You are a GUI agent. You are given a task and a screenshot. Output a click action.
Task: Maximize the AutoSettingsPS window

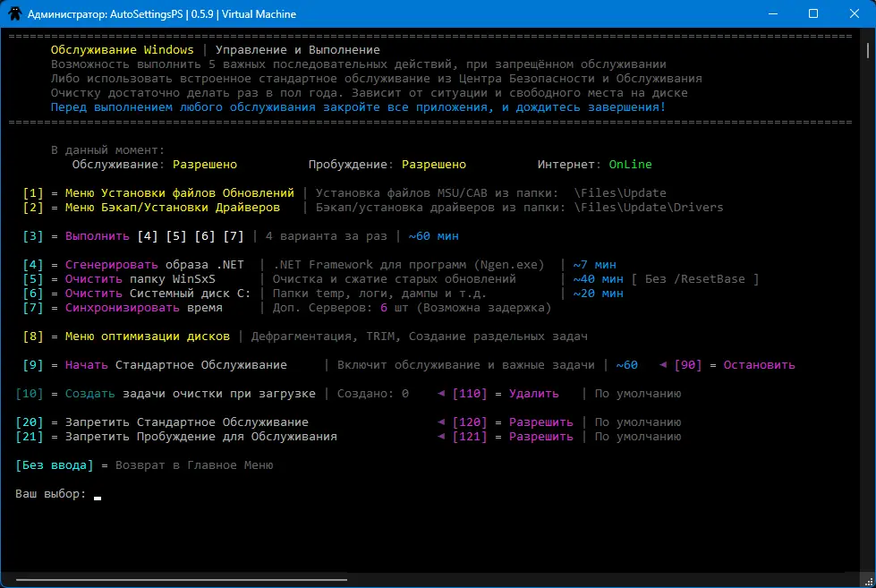pyautogui.click(x=813, y=14)
